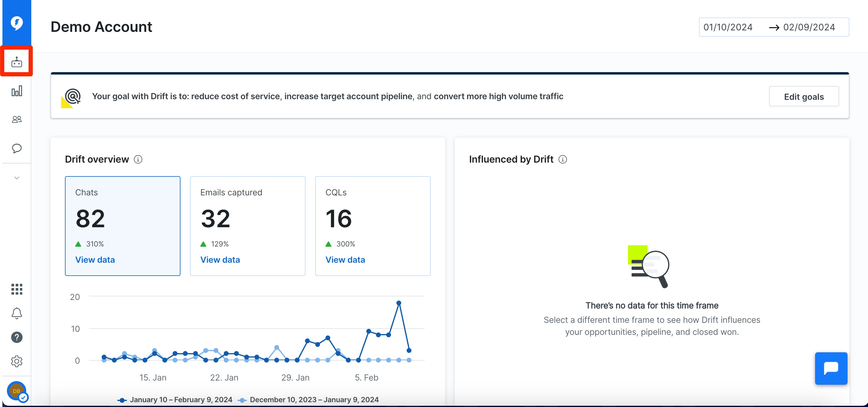Viewport: 868px width, 407px height.
Task: Click the 129% change value in Emails captured
Action: (220, 244)
